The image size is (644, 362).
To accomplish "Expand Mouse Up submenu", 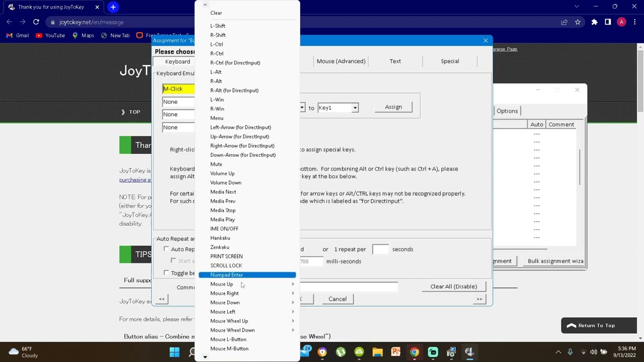I will (247, 284).
